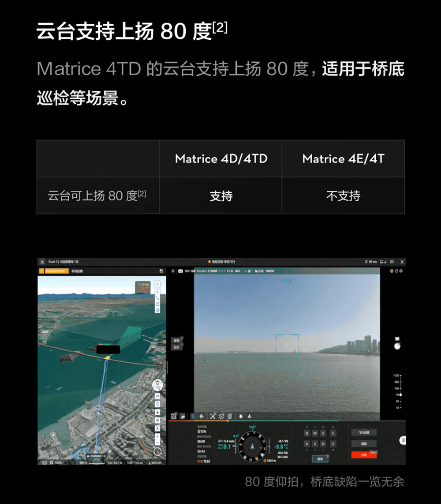Select the orange highlighted tab in map panel

tap(57, 271)
